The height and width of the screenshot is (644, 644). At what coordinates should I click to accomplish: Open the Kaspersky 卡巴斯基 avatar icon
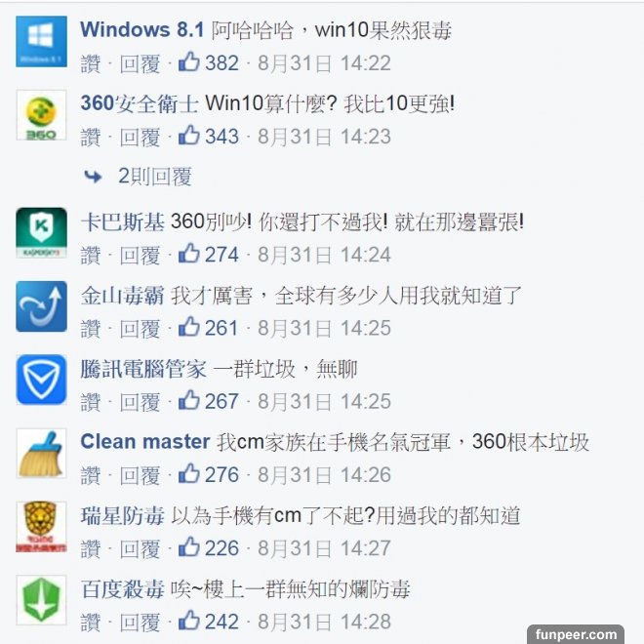(x=41, y=233)
